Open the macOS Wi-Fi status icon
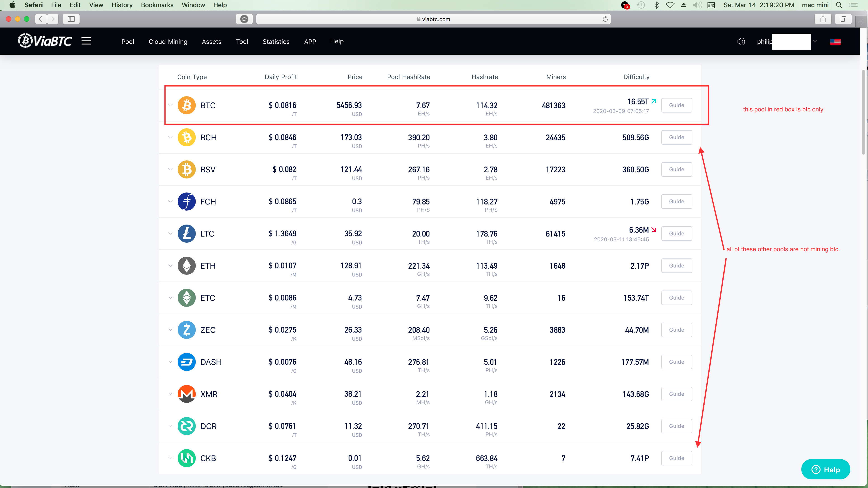Image resolution: width=868 pixels, height=488 pixels. [670, 5]
